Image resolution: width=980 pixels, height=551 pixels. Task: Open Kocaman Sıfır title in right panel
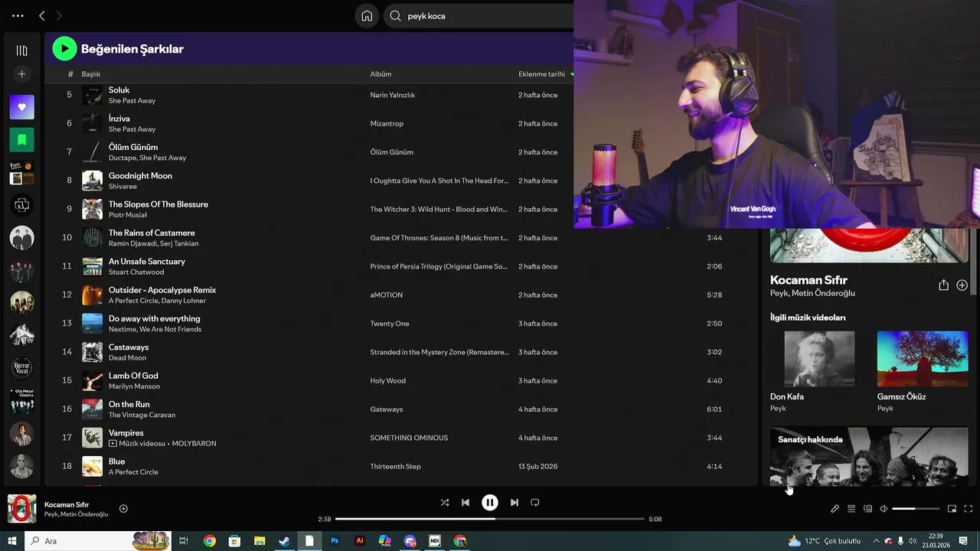(x=808, y=280)
